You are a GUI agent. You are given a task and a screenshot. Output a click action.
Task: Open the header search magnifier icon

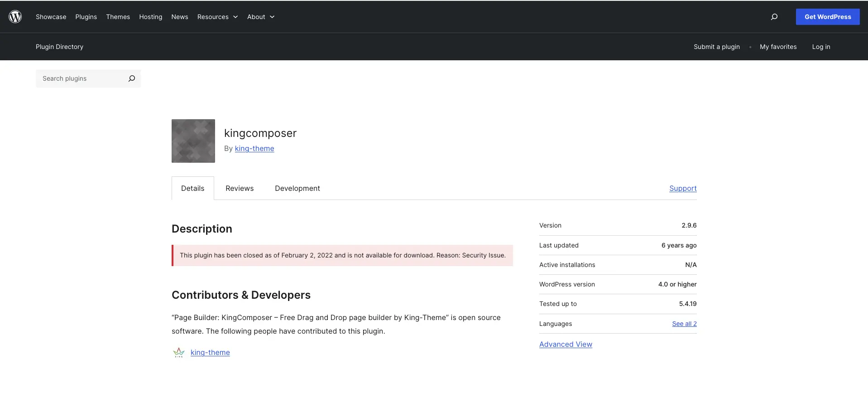click(774, 17)
